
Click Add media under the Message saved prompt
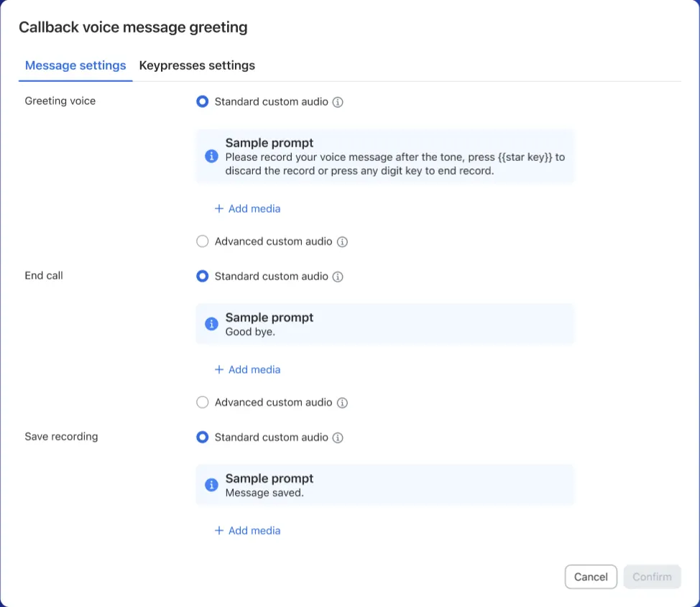click(x=247, y=530)
